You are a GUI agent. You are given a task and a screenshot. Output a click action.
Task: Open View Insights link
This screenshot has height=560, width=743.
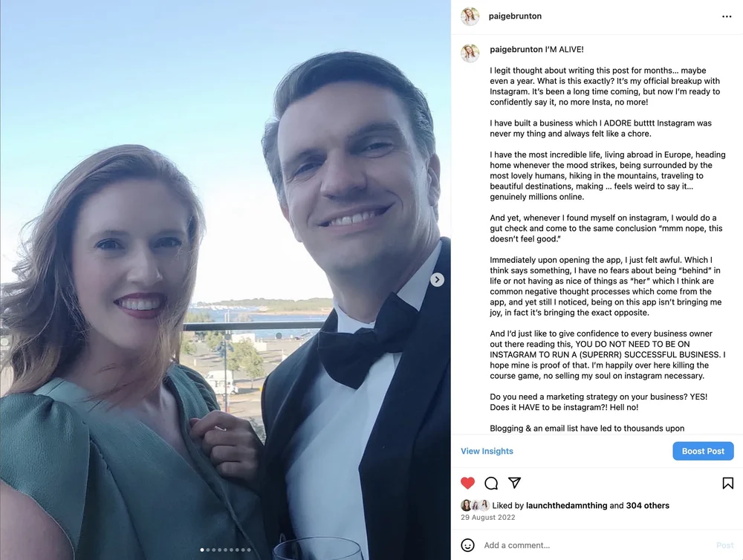coord(487,451)
